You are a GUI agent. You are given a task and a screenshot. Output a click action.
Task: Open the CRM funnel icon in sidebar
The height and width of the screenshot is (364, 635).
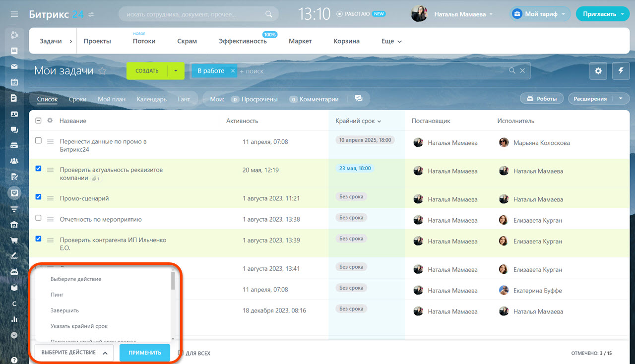point(14,209)
